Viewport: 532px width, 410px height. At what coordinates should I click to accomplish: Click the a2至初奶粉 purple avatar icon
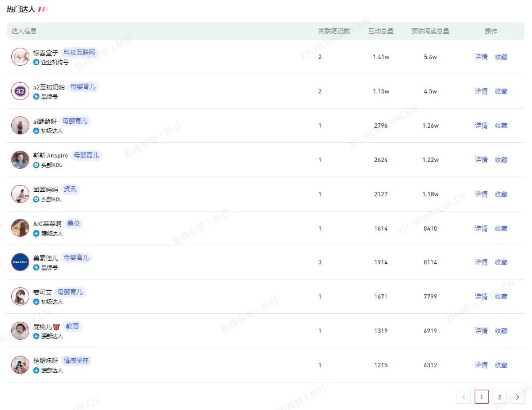point(20,91)
